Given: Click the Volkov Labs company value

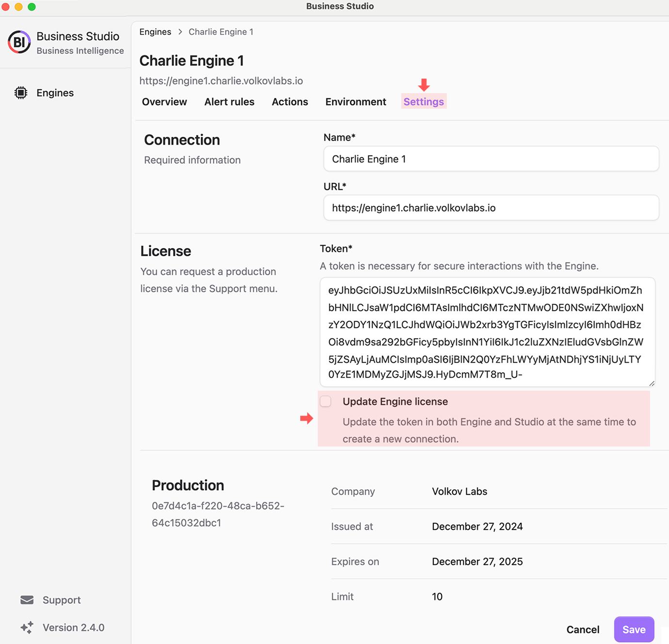Looking at the screenshot, I should pos(459,492).
